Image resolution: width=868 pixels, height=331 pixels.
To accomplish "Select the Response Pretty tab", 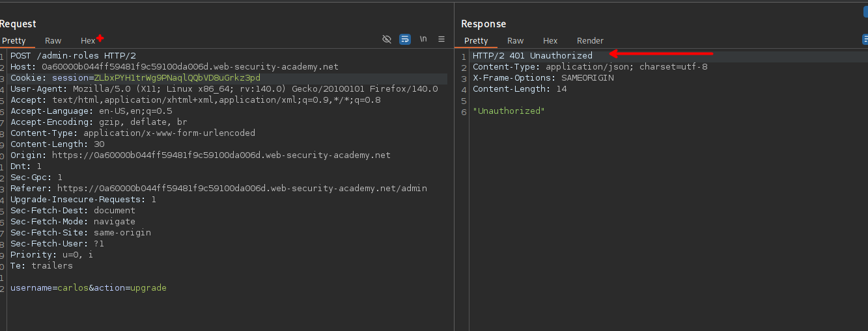I will click(x=476, y=41).
